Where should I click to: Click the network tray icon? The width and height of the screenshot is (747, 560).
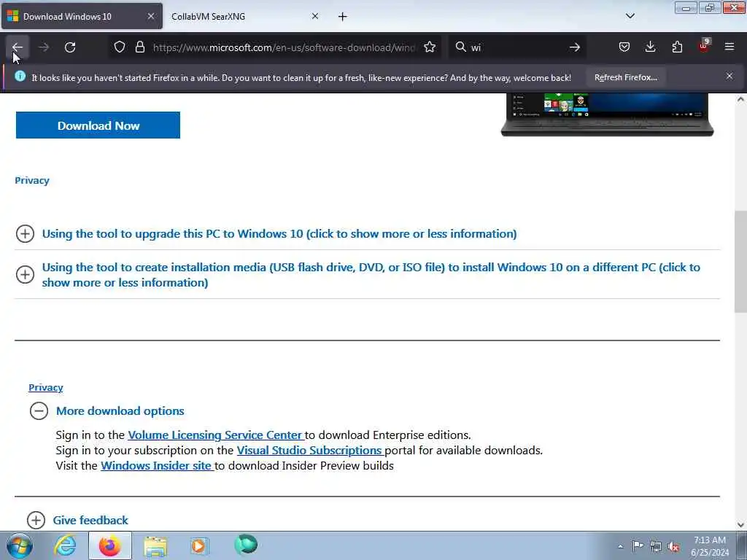656,546
